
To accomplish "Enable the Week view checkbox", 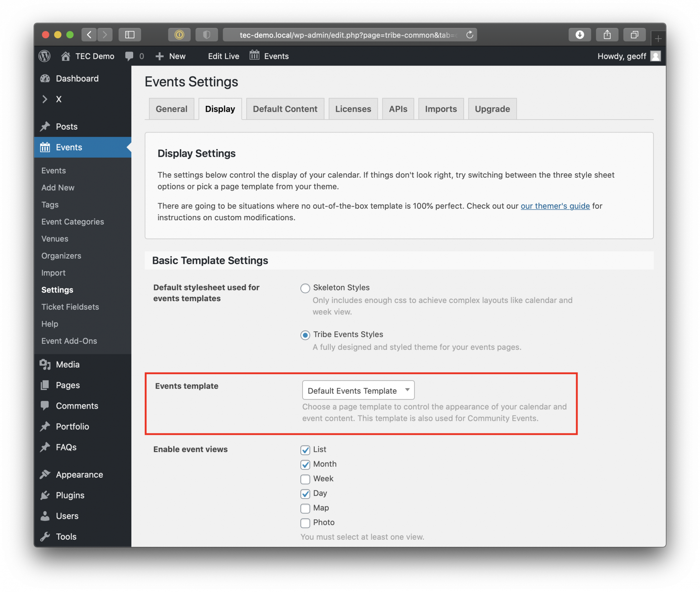I will click(x=305, y=479).
